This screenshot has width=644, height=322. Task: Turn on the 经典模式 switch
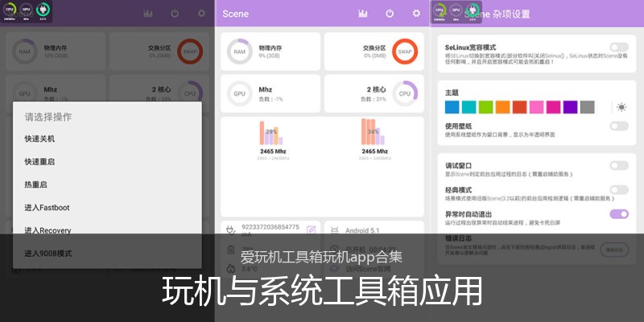coord(619,190)
